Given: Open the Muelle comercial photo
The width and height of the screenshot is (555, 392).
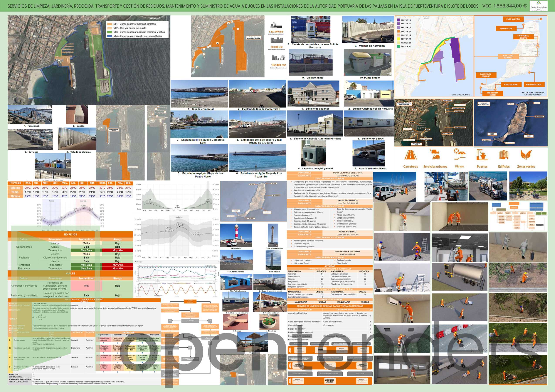Looking at the screenshot, I should pos(199,94).
